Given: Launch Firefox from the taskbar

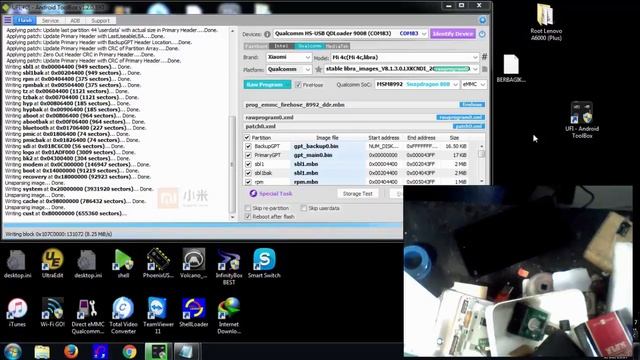Looking at the screenshot, I should click(x=71, y=351).
